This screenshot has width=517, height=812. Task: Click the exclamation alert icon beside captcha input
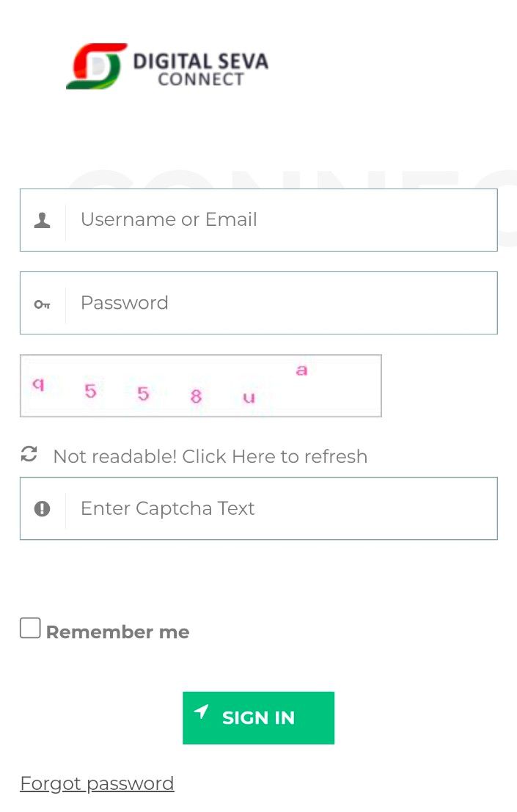point(43,508)
